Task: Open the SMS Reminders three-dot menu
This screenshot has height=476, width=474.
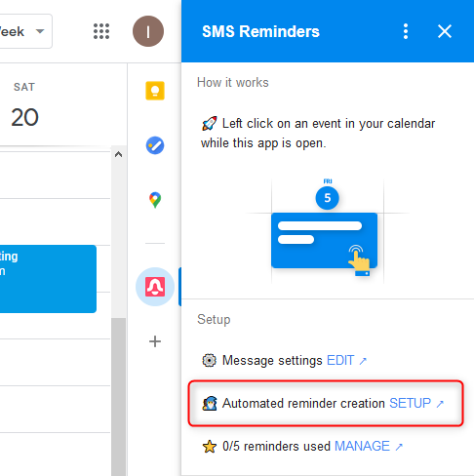Action: coord(406,31)
